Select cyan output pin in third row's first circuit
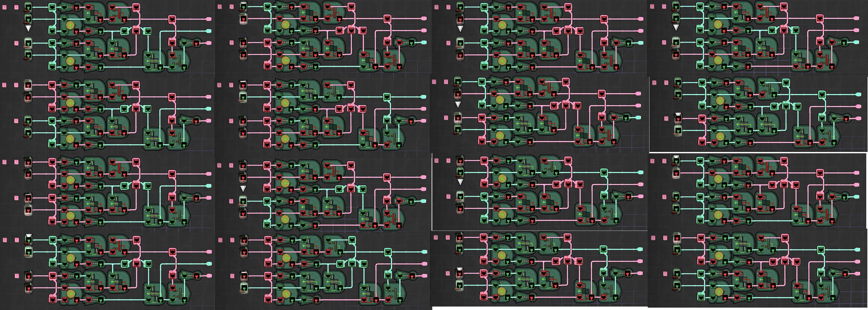 click(209, 186)
